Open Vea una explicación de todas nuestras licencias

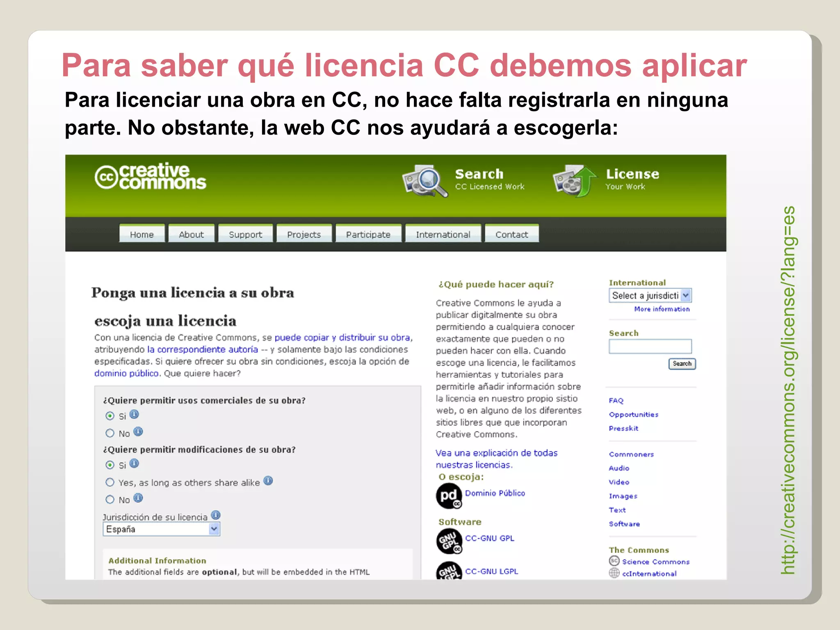(x=496, y=459)
